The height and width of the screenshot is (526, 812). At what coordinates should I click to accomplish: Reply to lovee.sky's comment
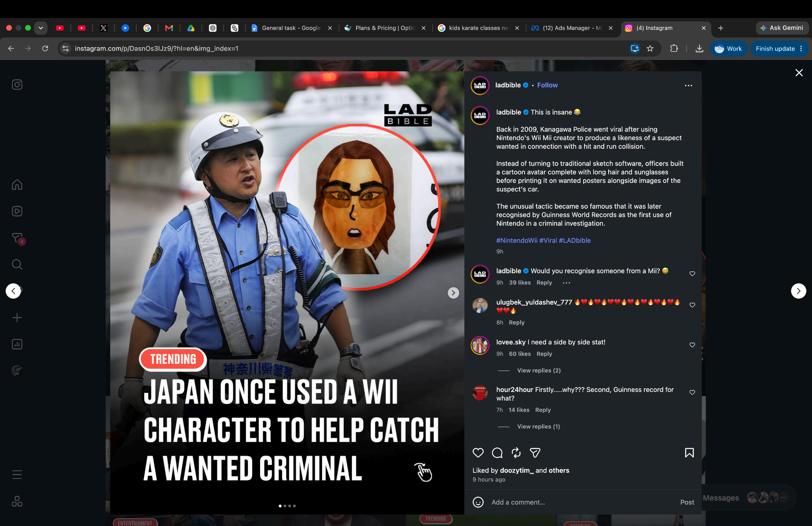(544, 354)
